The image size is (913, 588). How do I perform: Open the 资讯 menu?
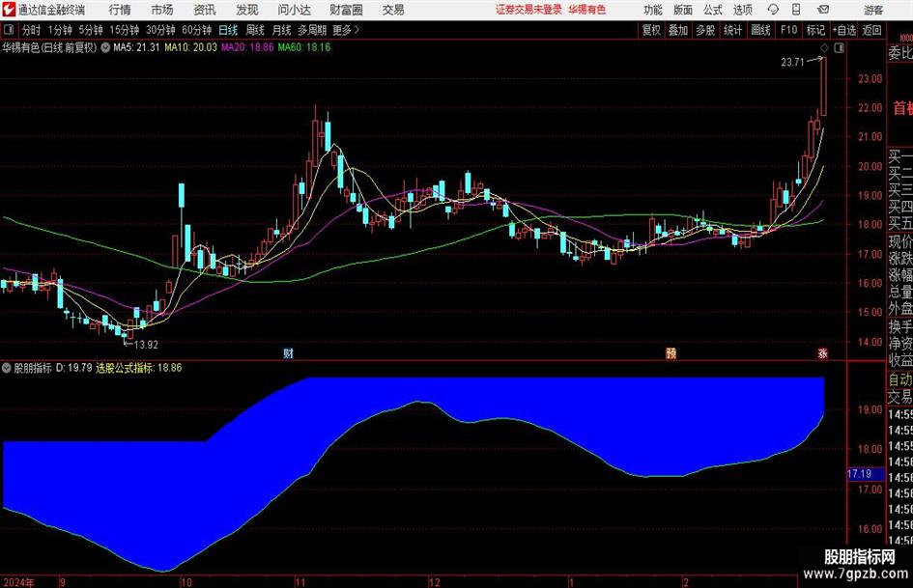pos(205,10)
